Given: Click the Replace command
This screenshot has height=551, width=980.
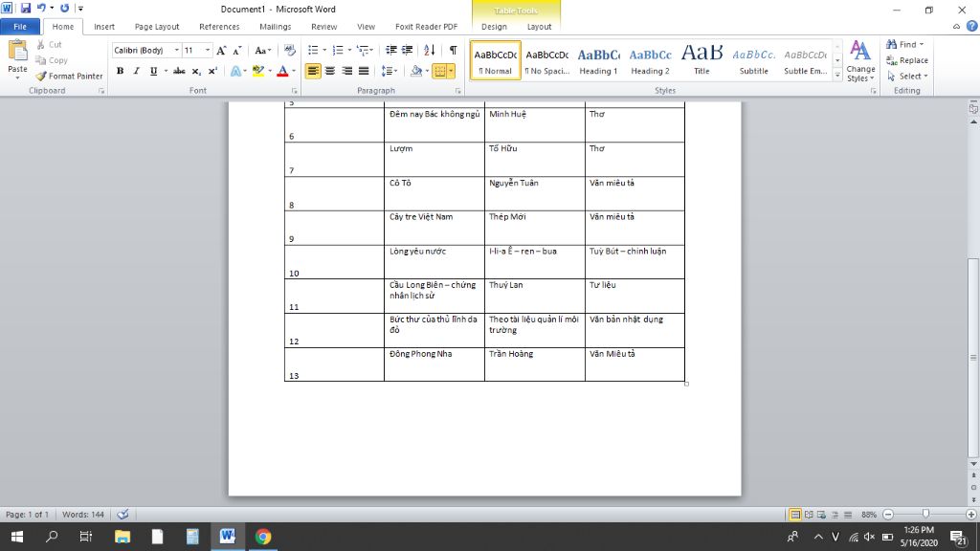Looking at the screenshot, I should [x=907, y=60].
